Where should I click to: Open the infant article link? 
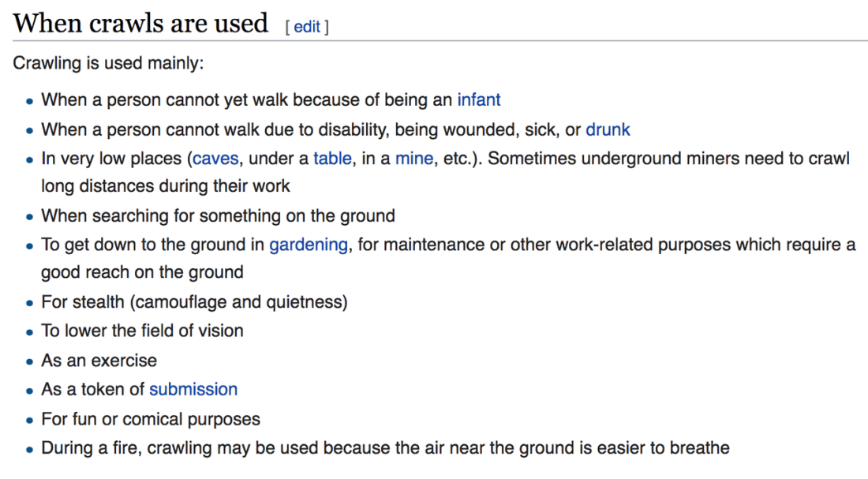tap(479, 99)
